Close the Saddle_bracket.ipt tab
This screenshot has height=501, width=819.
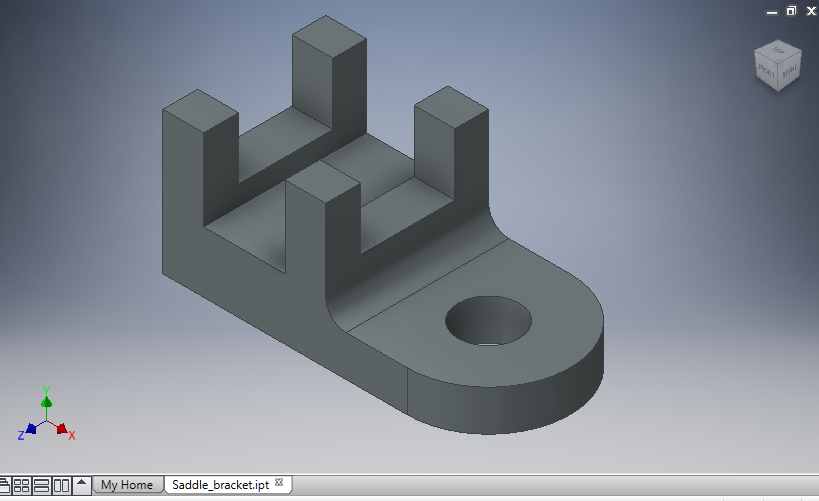click(x=279, y=482)
